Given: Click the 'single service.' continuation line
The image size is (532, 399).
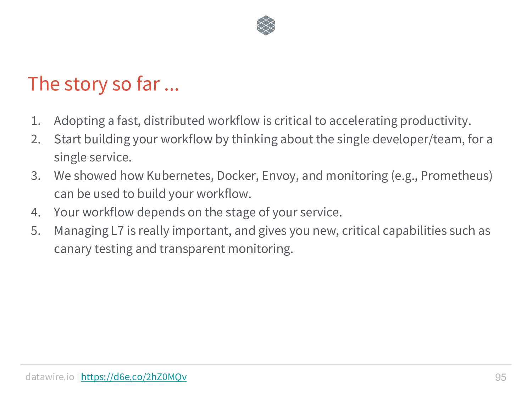Looking at the screenshot, I should pyautogui.click(x=93, y=157).
